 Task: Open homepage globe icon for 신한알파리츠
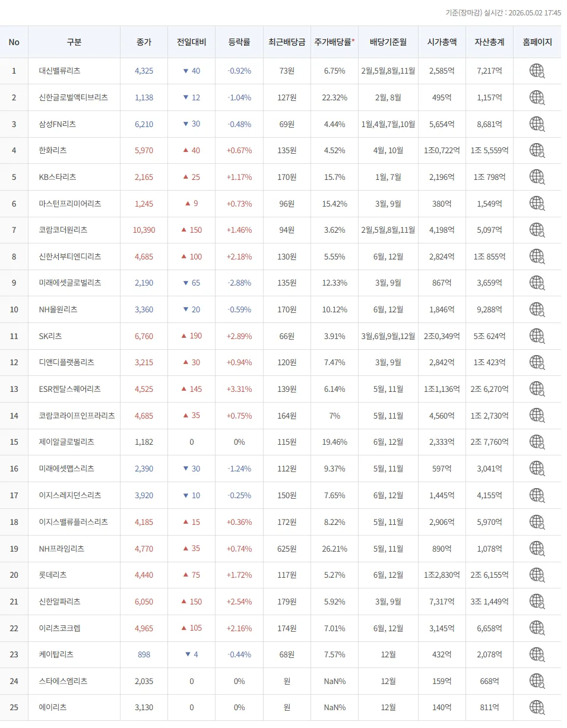537,602
